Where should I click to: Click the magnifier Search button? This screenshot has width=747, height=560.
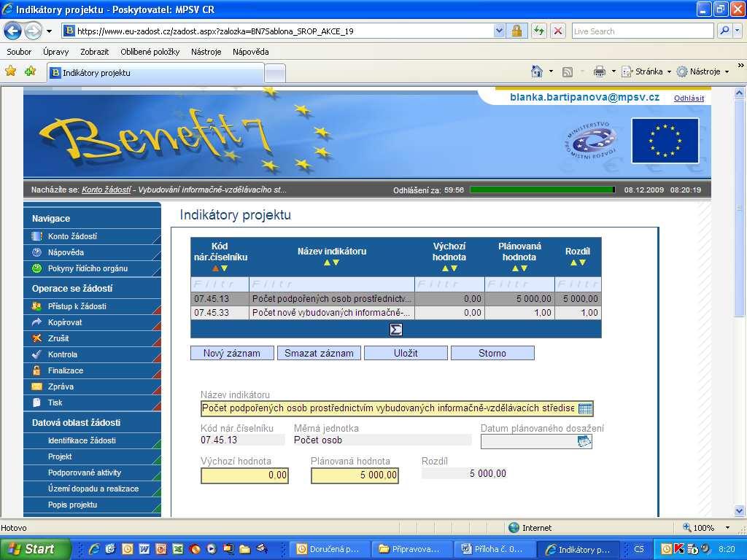coord(724,31)
